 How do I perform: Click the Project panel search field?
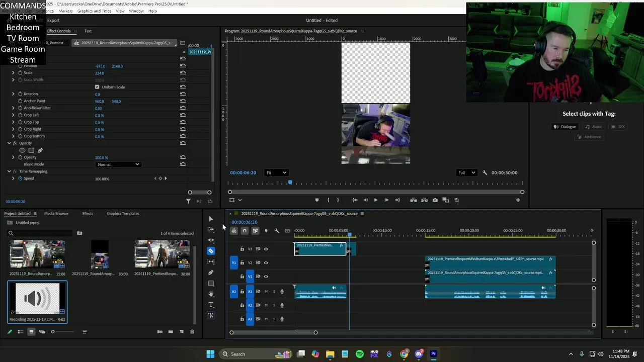click(x=40, y=233)
